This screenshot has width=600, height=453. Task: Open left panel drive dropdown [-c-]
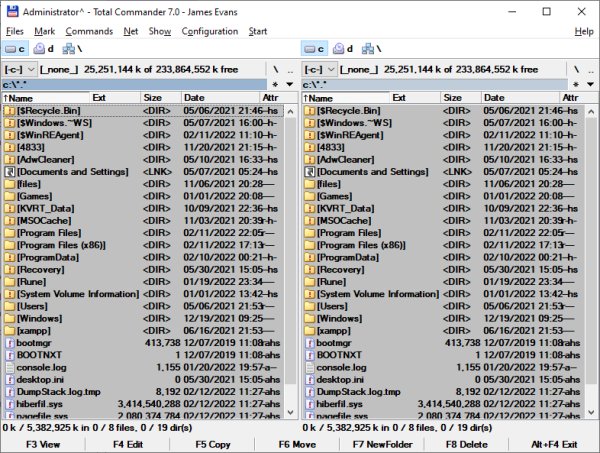20,70
